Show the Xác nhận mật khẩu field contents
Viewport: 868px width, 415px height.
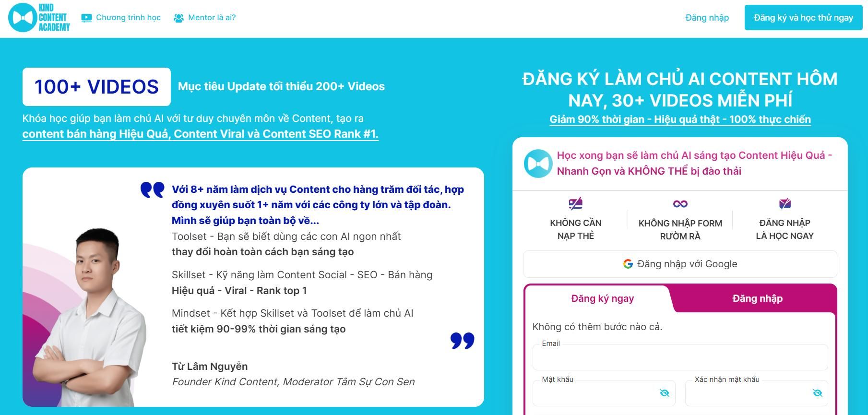[x=817, y=393]
